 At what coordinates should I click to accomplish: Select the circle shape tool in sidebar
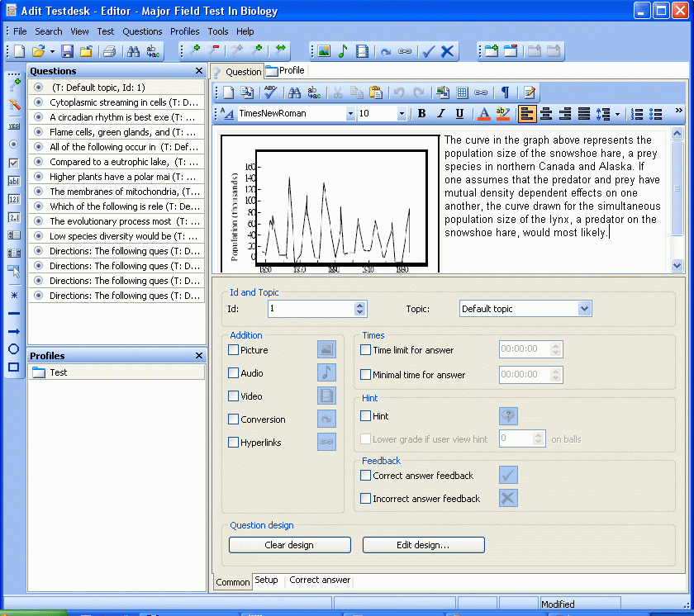[14, 349]
